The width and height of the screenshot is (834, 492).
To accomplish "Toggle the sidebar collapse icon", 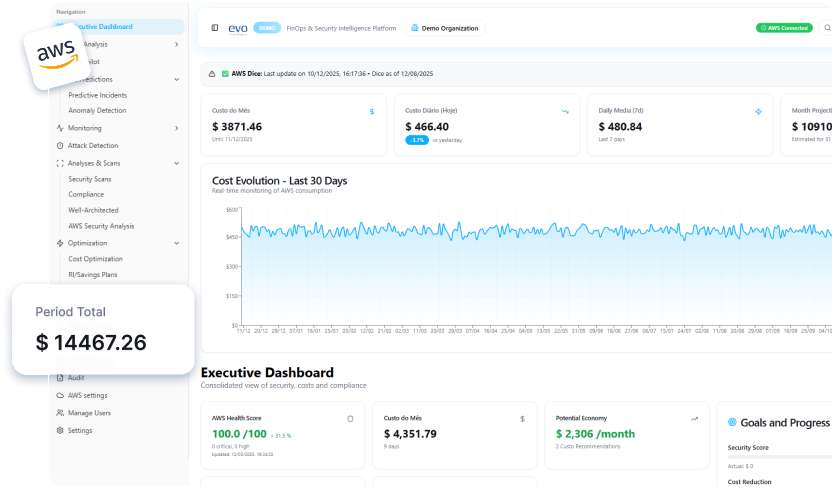I will [x=215, y=28].
